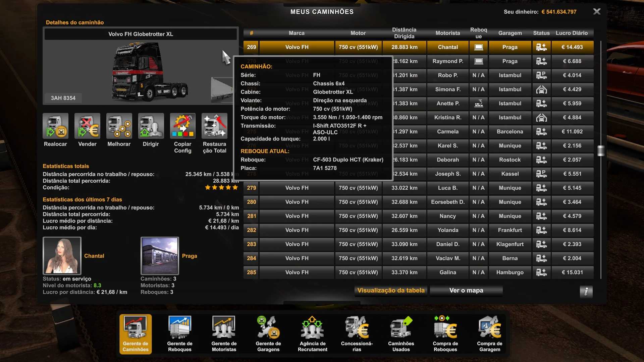Click the Vender truck icon
Image resolution: width=644 pixels, height=362 pixels.
[87, 126]
